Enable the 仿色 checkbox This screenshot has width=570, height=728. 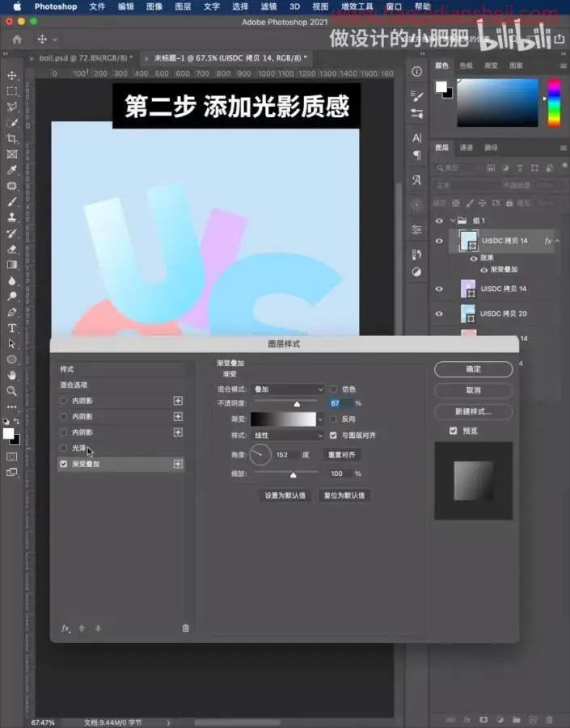[x=334, y=389]
